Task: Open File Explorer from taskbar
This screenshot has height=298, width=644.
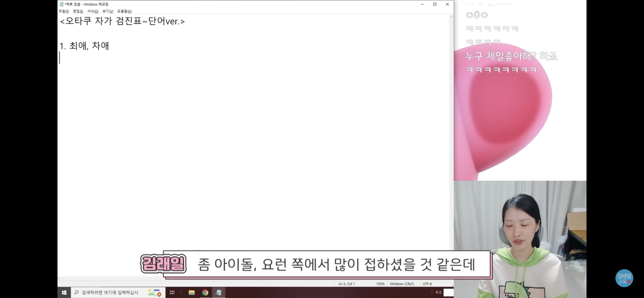Action: (192, 292)
